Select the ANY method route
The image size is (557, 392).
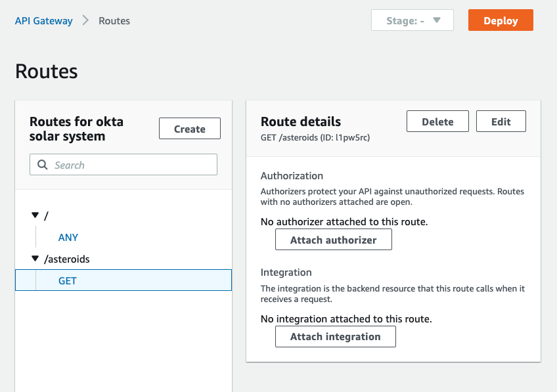pos(68,237)
